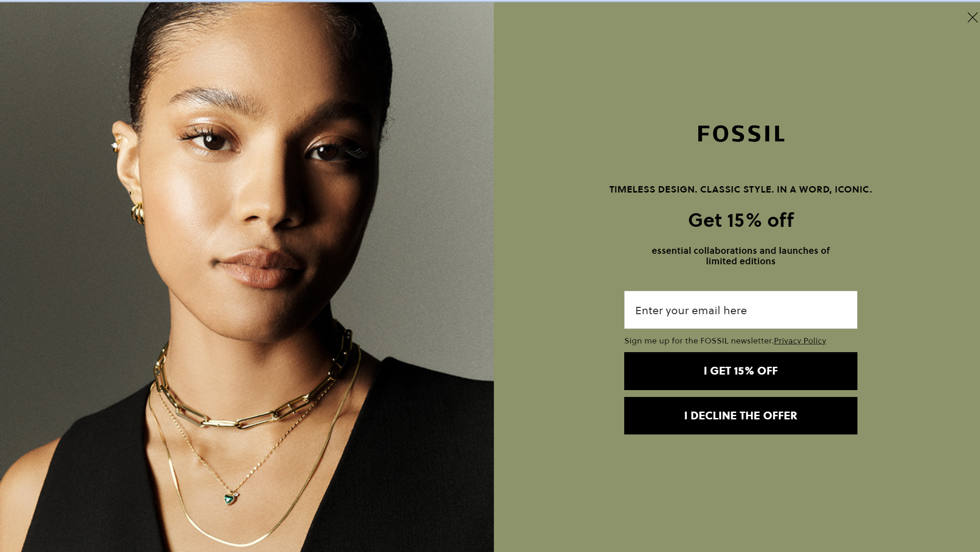
Task: Click the 'Enter your email here' field
Action: 740,310
